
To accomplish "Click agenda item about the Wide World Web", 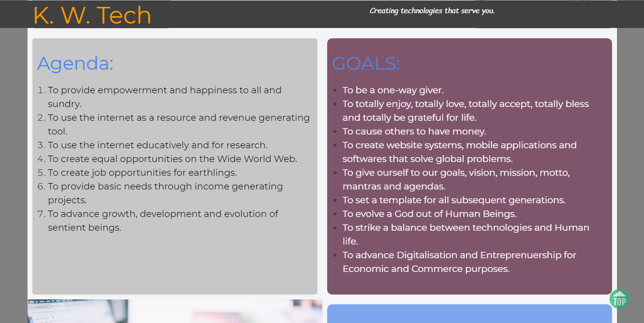I will coord(172,159).
